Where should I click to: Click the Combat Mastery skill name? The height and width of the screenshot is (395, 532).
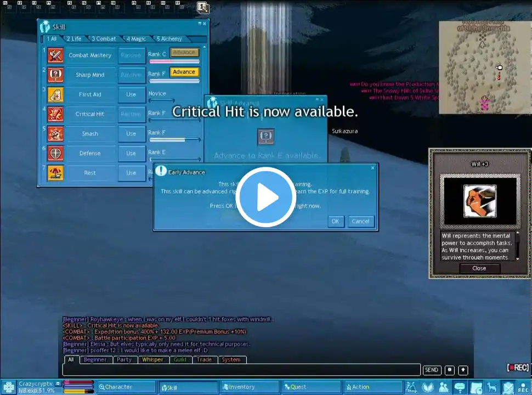click(x=90, y=55)
